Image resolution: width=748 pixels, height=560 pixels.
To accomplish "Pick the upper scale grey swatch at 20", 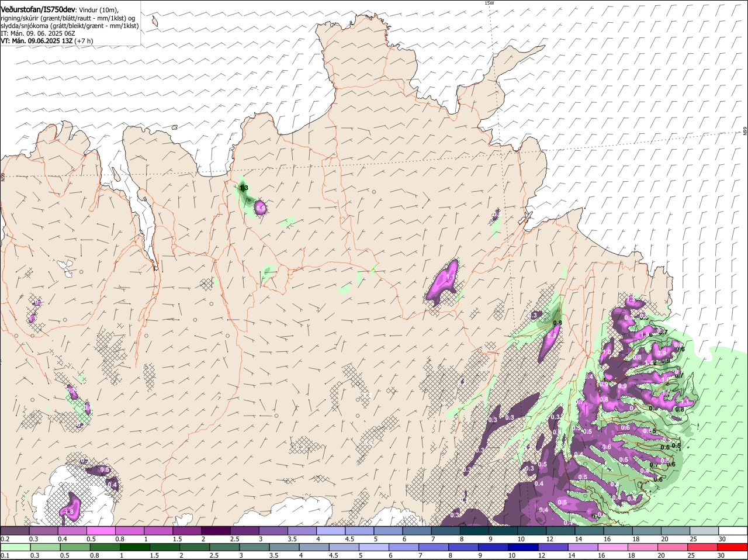I will click(x=675, y=531).
